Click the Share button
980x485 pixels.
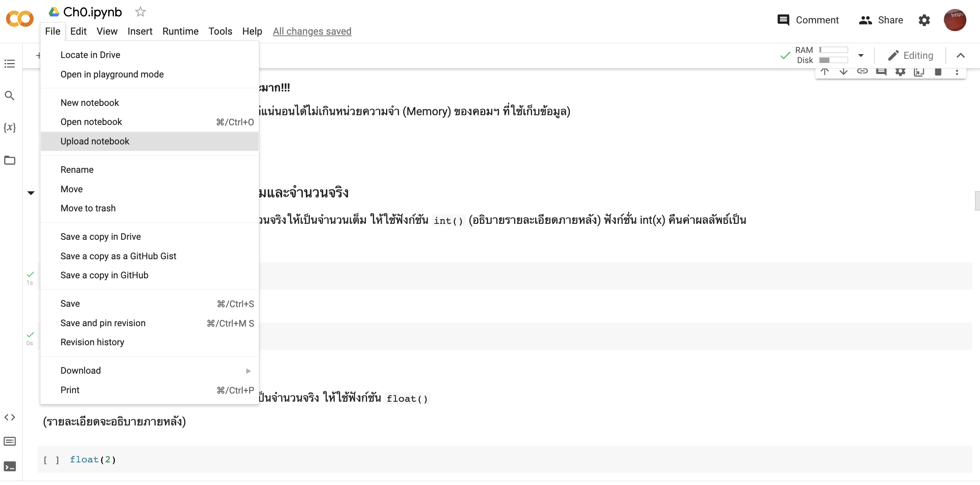tap(881, 20)
